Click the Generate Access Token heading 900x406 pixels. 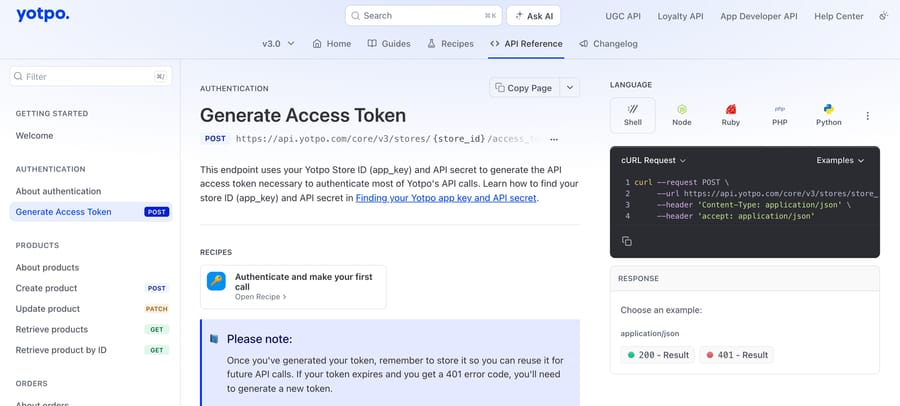pyautogui.click(x=303, y=115)
